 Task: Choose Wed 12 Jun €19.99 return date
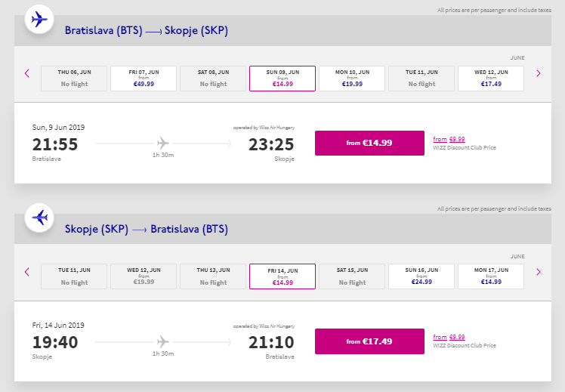tap(144, 276)
